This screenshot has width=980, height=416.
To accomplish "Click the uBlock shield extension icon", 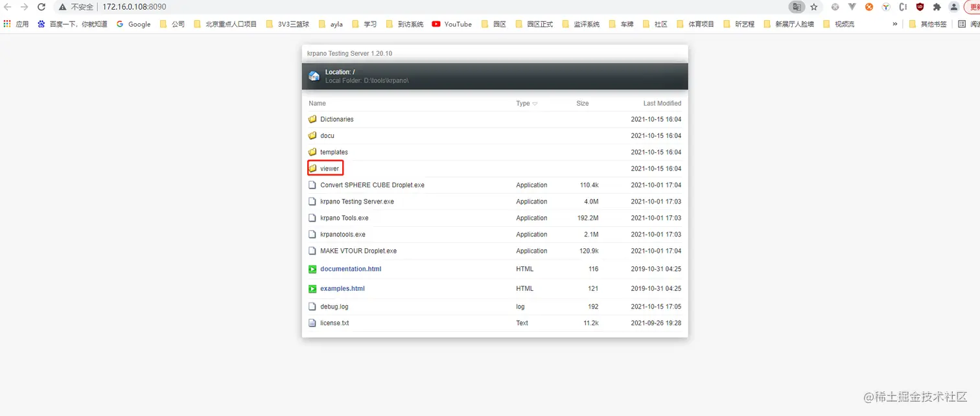I will tap(920, 7).
